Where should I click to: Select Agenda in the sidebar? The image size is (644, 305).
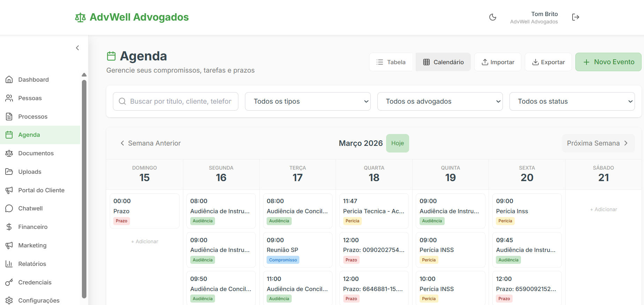pyautogui.click(x=40, y=135)
